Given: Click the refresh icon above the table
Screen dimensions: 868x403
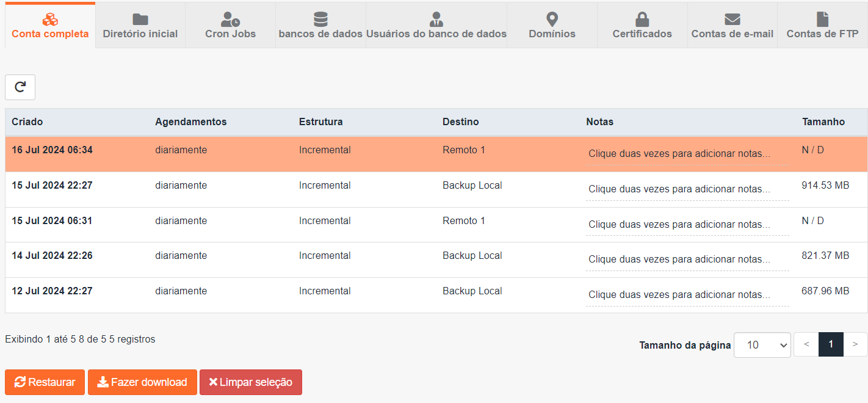Looking at the screenshot, I should (x=20, y=87).
